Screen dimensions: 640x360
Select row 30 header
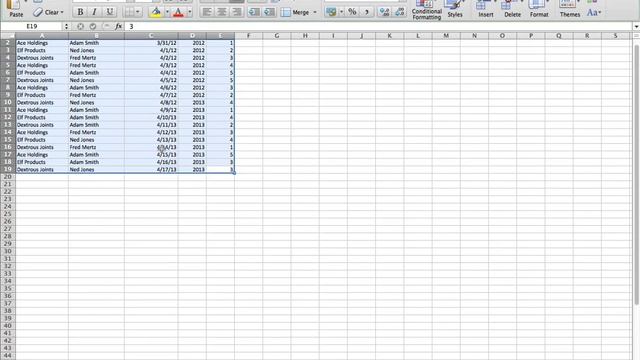coord(7,251)
